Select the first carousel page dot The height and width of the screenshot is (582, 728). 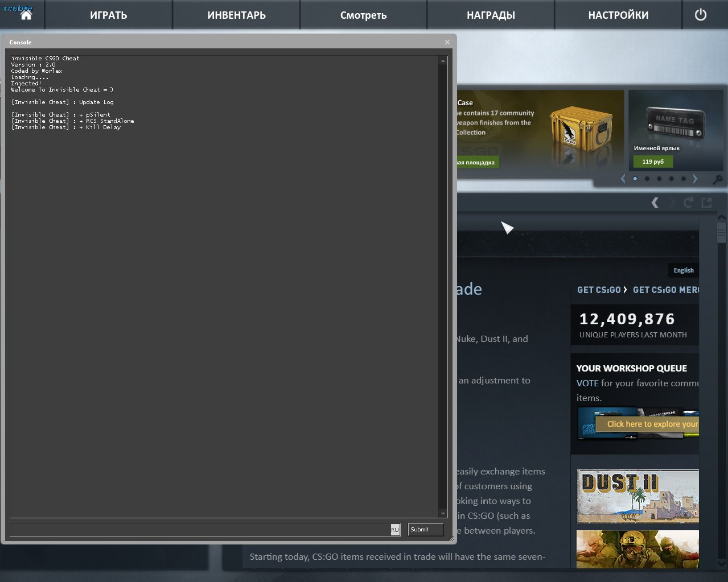click(x=635, y=179)
